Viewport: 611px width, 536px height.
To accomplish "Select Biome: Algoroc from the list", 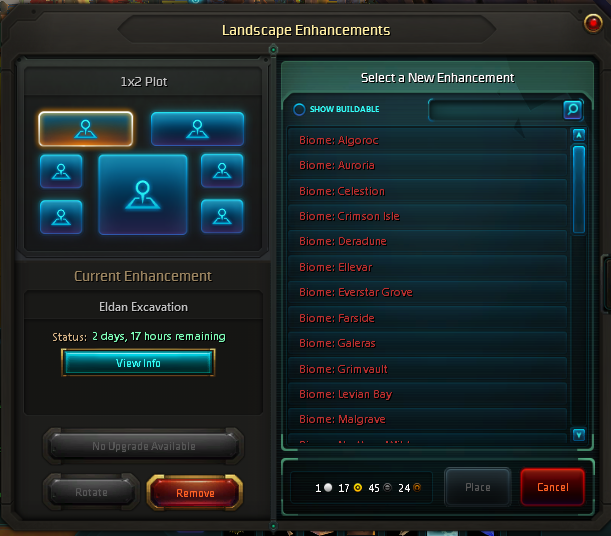I will coord(427,140).
